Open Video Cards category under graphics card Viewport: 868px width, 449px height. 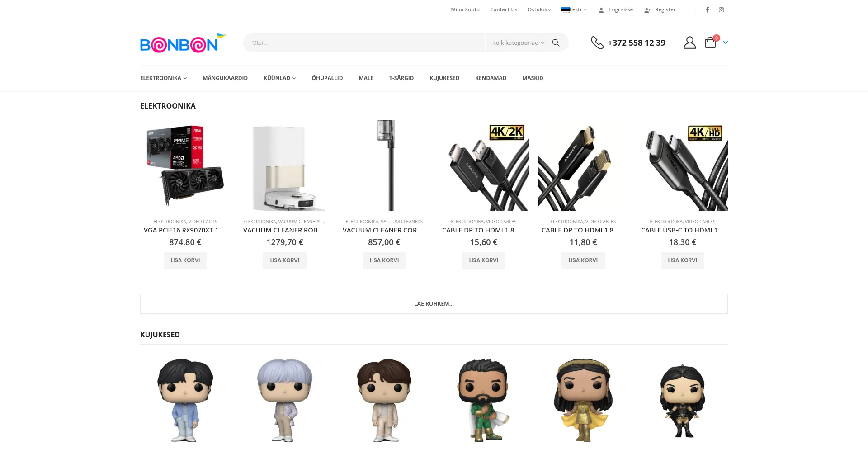tap(203, 222)
